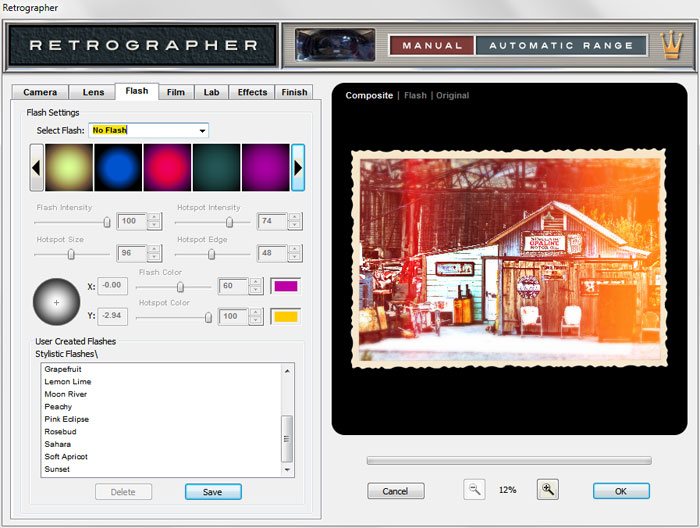Click the Hotspot Size slider
The width and height of the screenshot is (700, 528).
(x=72, y=254)
